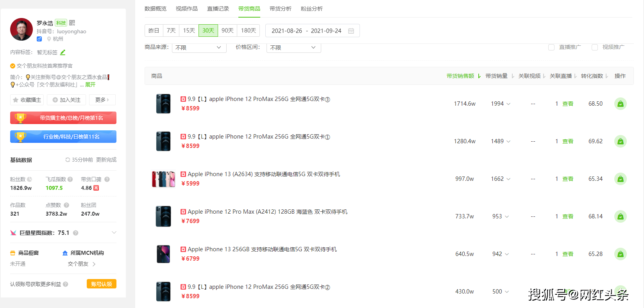Open the 商品来源 dropdown
Screen dimensions: 644x308
199,47
